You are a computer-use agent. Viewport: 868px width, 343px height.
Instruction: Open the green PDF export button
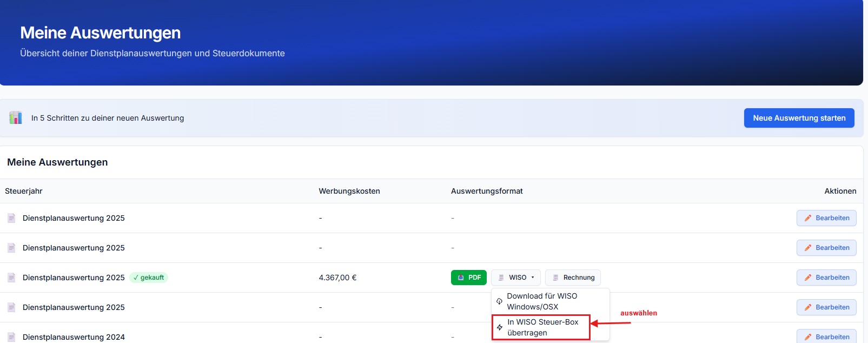click(x=469, y=278)
